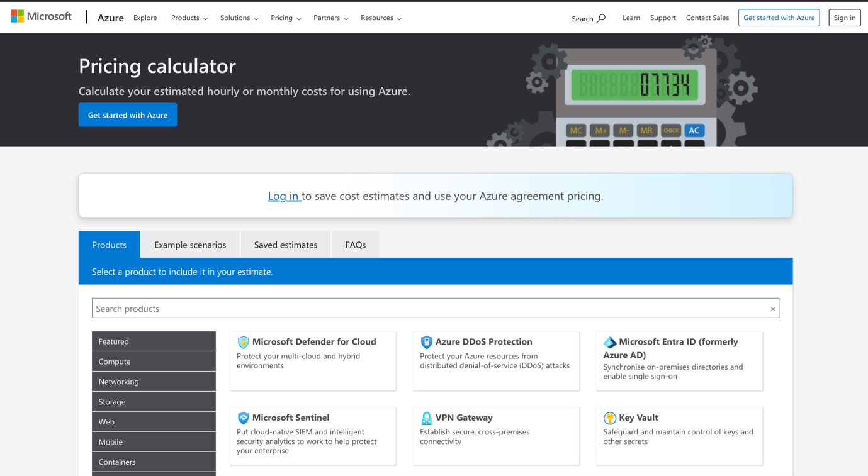
Task: Click the Microsoft Defender for Cloud shield icon
Action: (243, 342)
